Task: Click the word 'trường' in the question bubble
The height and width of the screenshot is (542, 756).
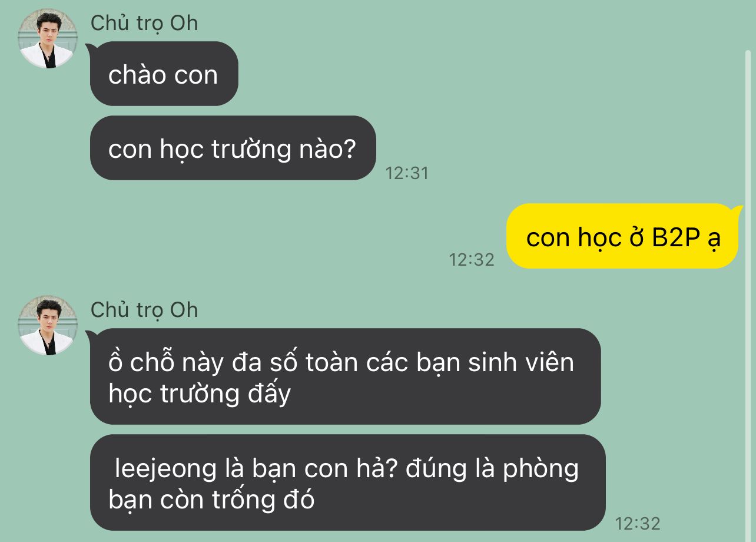Action: click(x=251, y=150)
